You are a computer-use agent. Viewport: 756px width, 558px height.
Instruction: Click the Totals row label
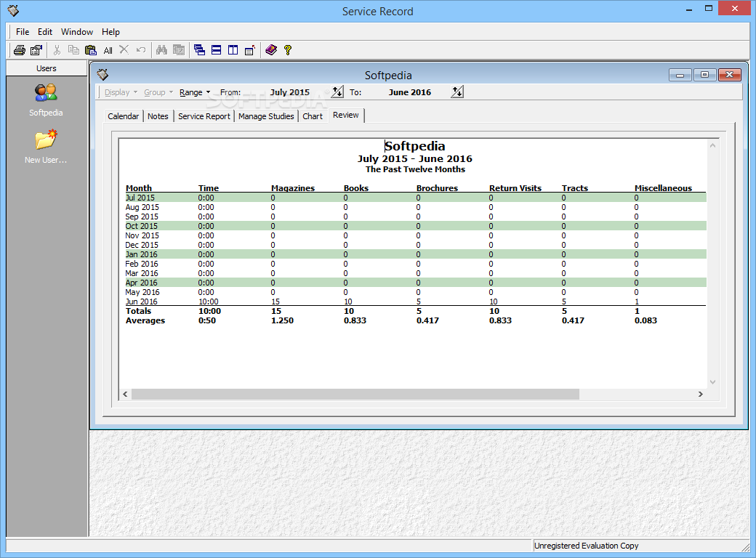[x=138, y=311]
